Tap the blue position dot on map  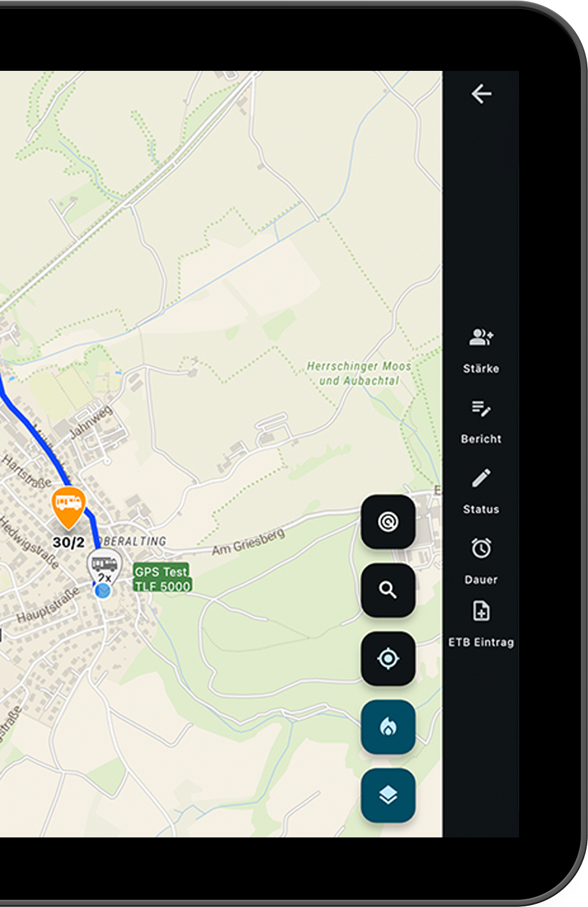click(103, 591)
